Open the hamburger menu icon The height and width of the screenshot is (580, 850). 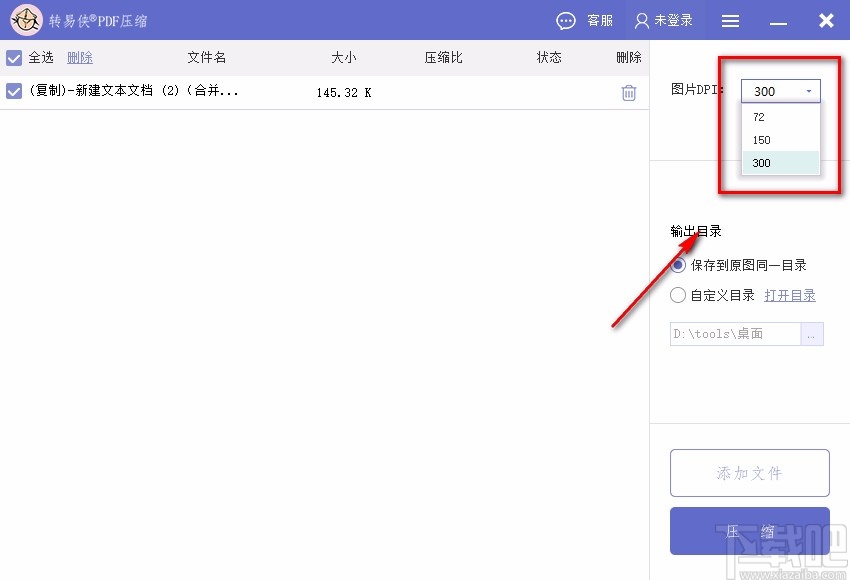click(730, 20)
